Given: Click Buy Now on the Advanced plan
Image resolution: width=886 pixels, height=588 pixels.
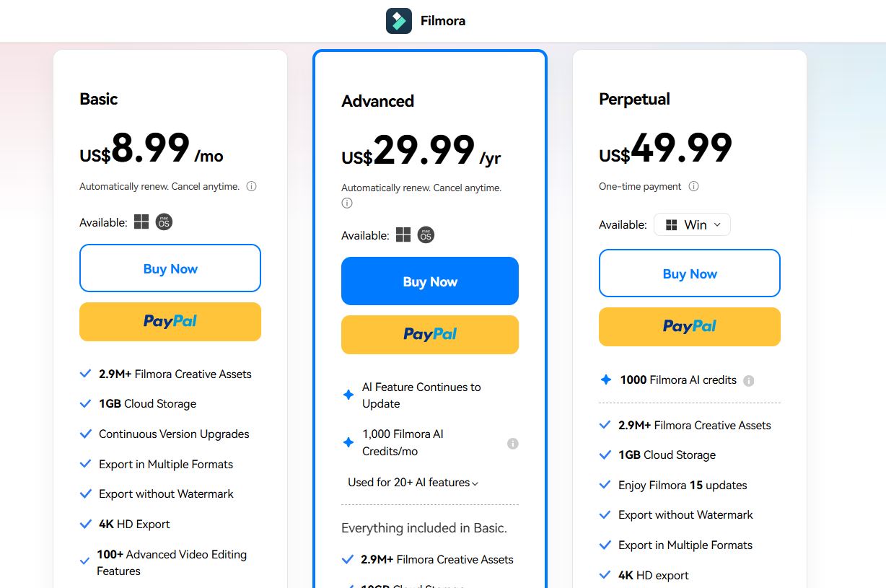Looking at the screenshot, I should click(x=429, y=281).
